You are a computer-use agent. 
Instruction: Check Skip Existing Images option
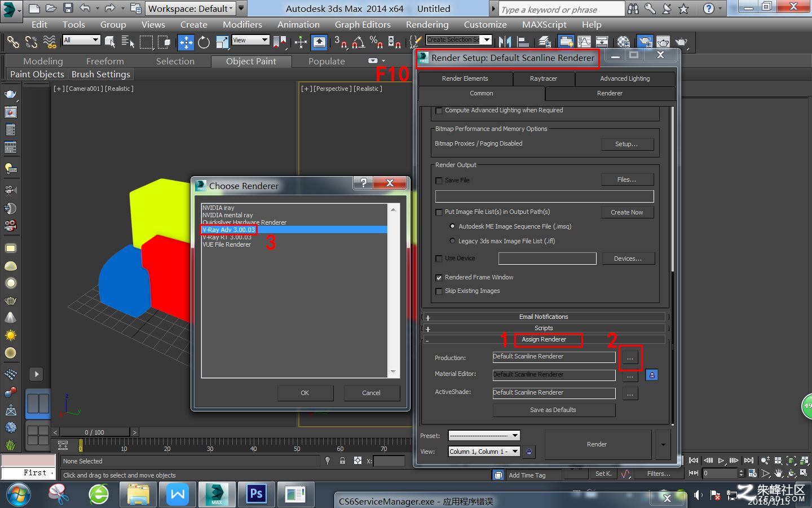(439, 291)
